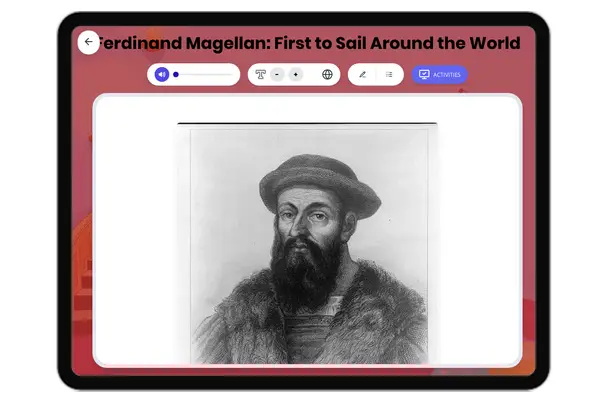600x400 pixels.
Task: Play audio with the speaker icon
Action: point(161,74)
